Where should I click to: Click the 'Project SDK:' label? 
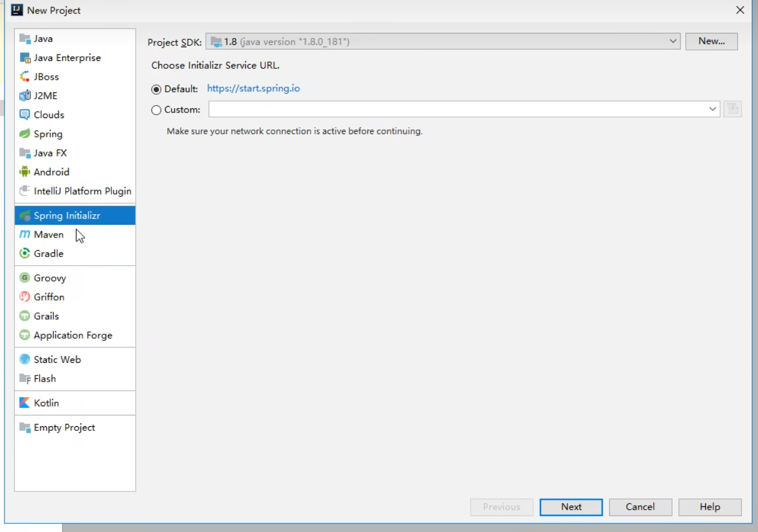coord(174,43)
